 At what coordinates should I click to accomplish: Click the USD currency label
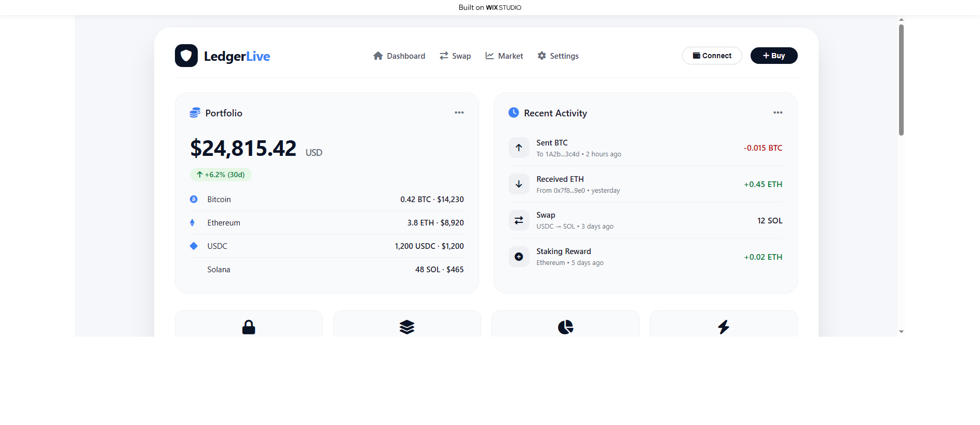(x=314, y=153)
